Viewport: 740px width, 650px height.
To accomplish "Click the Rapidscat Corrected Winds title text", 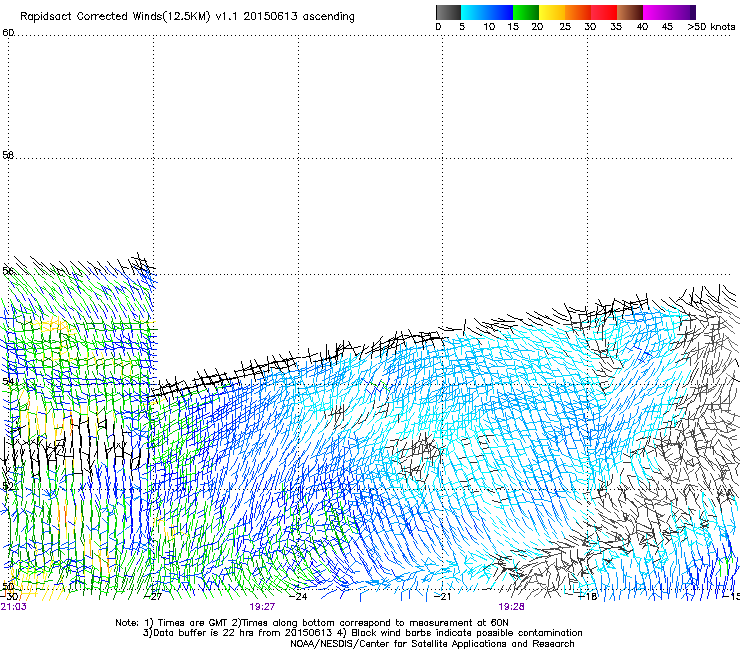I will 187,16.
